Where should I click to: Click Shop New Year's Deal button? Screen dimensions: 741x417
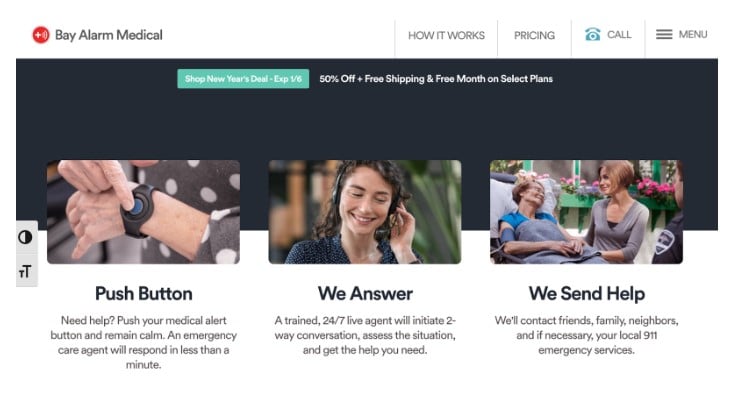(243, 78)
